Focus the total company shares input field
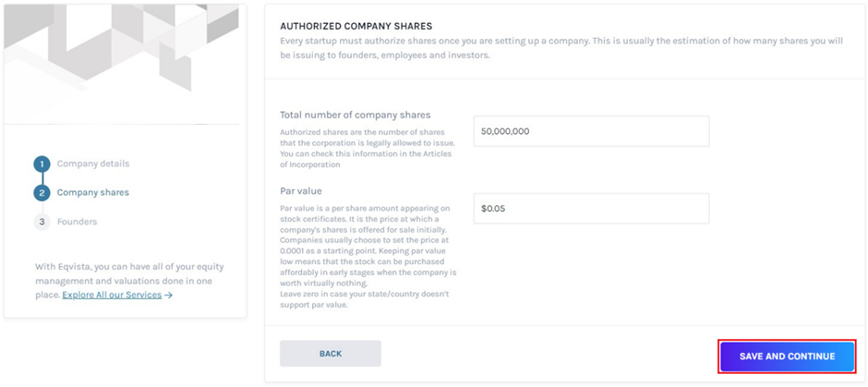This screenshot has height=387, width=868. click(x=591, y=131)
